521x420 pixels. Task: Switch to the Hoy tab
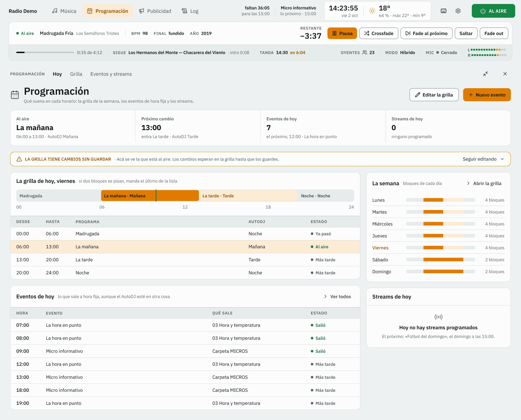[x=57, y=74]
